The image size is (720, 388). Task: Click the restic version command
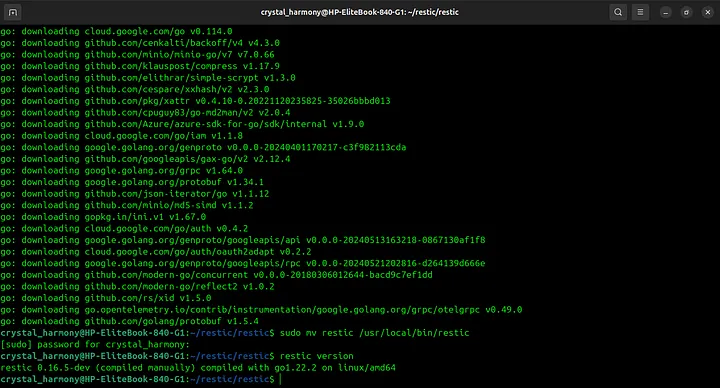(317, 356)
